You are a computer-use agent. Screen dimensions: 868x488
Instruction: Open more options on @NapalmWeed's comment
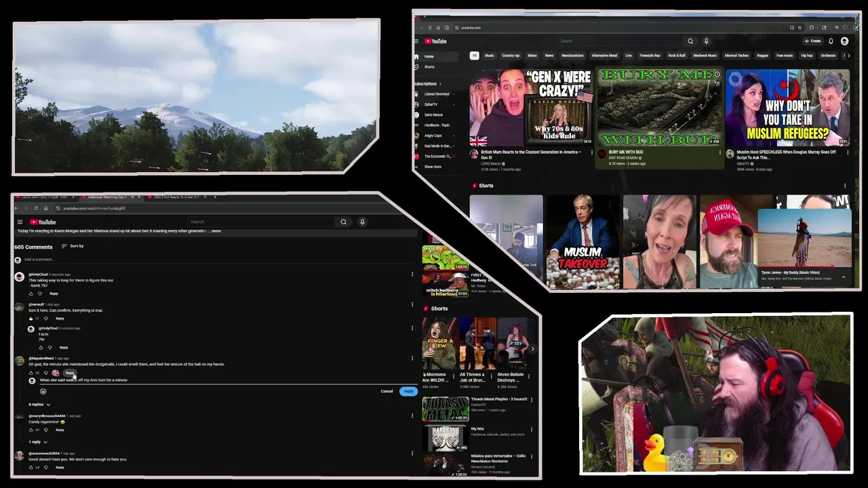(x=412, y=358)
